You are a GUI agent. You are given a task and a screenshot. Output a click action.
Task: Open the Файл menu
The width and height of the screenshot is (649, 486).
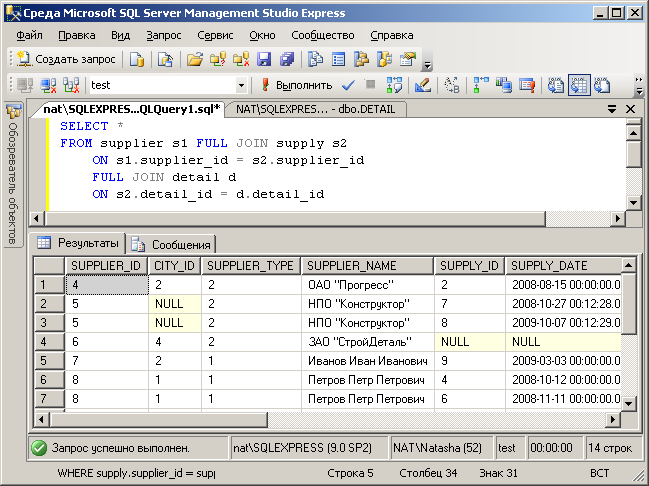29,36
